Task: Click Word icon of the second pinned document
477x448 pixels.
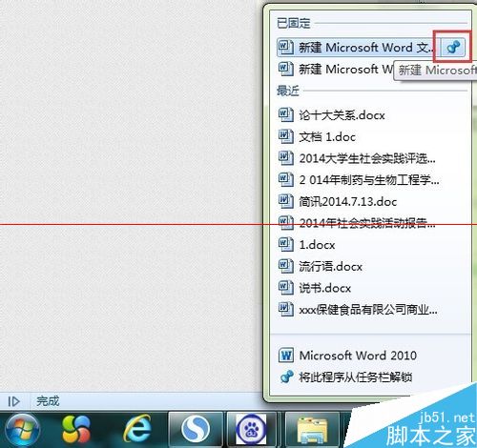Action: coord(286,69)
